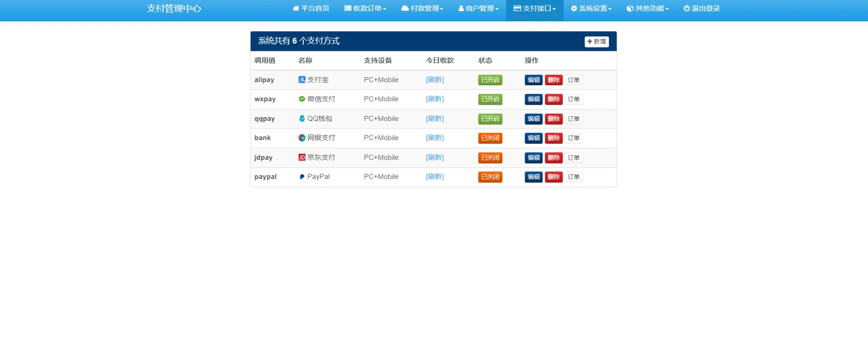Open the 支付接口 menu
The width and height of the screenshot is (868, 339).
tap(535, 9)
